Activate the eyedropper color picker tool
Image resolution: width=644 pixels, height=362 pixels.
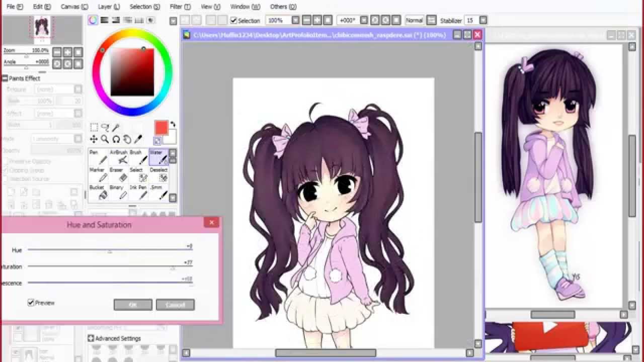pyautogui.click(x=138, y=139)
